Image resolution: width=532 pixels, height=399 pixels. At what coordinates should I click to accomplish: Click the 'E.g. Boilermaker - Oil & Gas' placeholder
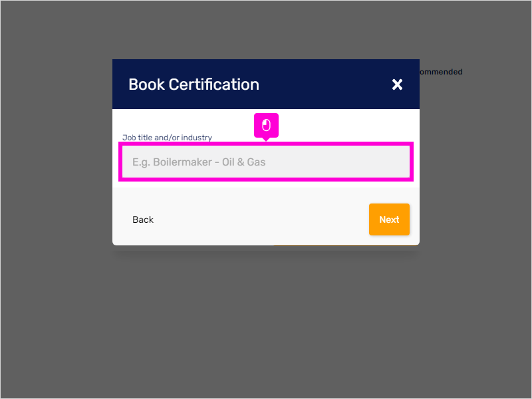(x=199, y=162)
